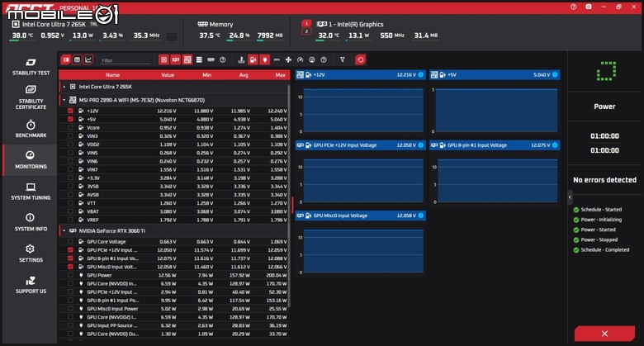The width and height of the screenshot is (644, 346).
Task: Reset the min/avg/max statistics
Action: tap(360, 60)
